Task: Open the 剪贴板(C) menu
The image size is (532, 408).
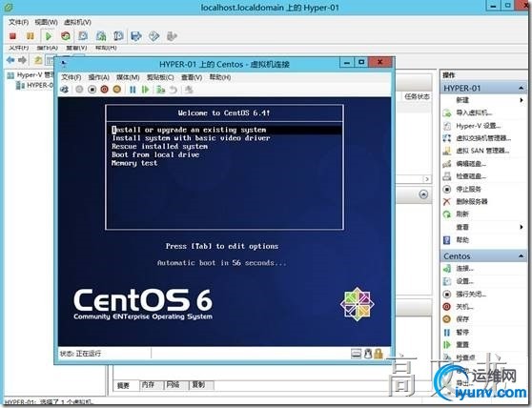Action: tap(160, 77)
